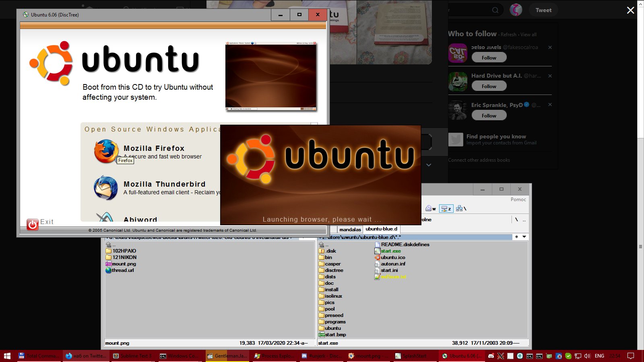Select the w disc drive button
Viewport: 644px width, 362px height.
[431, 208]
